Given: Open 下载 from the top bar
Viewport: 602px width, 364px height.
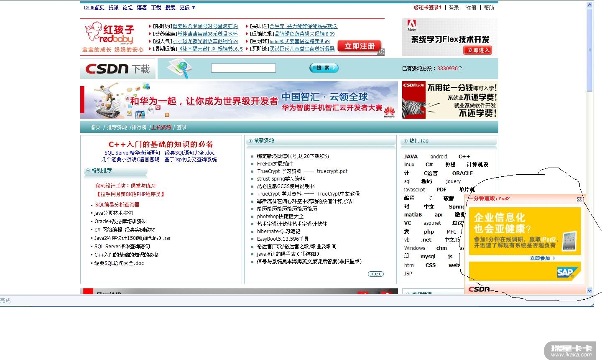Looking at the screenshot, I should (156, 8).
